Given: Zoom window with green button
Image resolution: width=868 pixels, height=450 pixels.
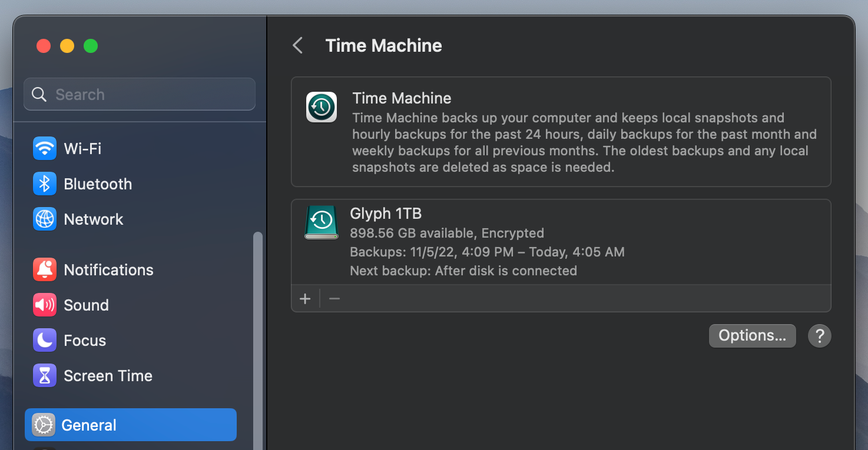Looking at the screenshot, I should [x=91, y=46].
